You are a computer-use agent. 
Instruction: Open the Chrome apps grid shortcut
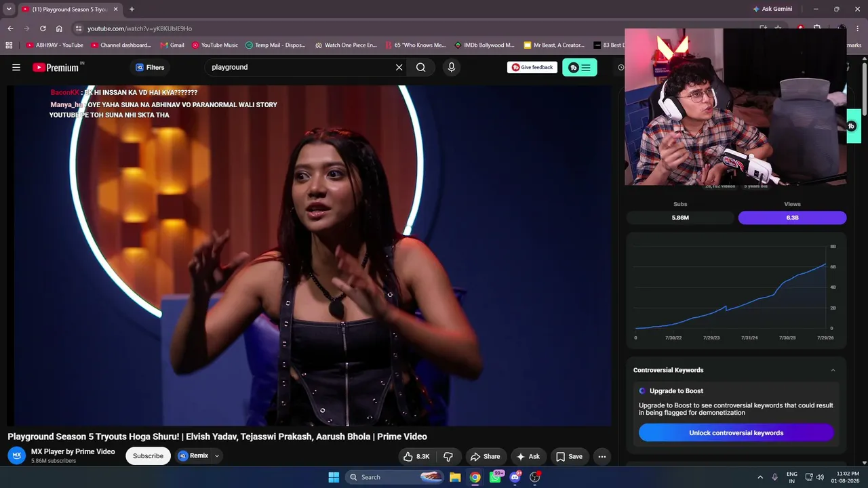pos(9,45)
